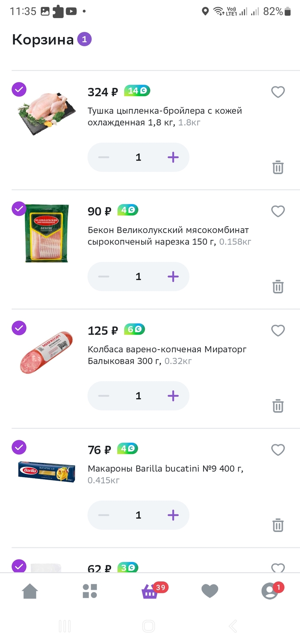This screenshot has width=300, height=644.
Task: Open the favorites tab in bottom bar
Action: click(x=210, y=591)
